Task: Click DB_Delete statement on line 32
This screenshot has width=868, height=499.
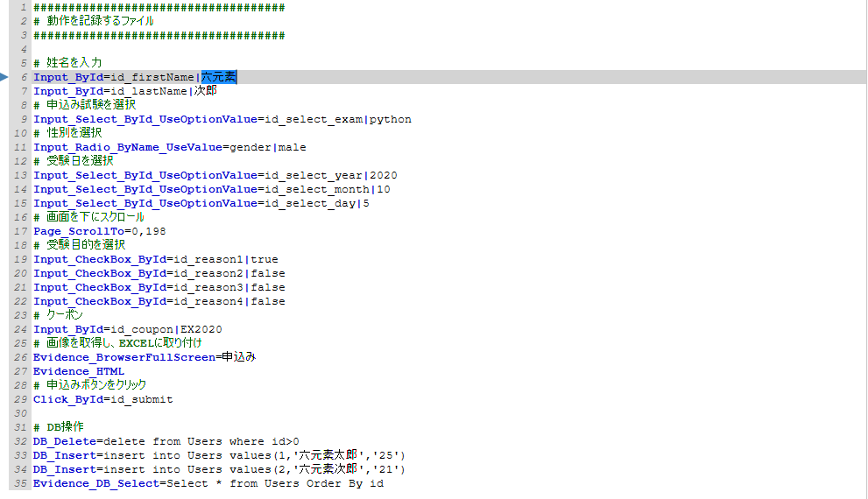Action: [166, 441]
